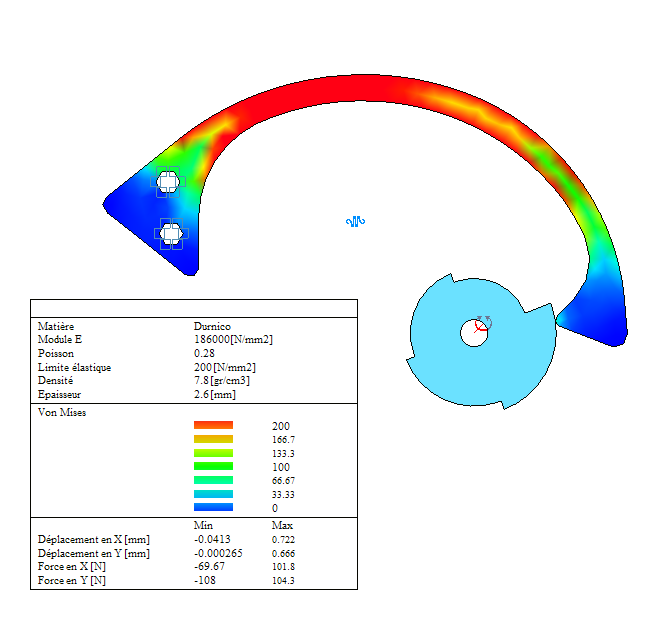Click the lower fixation hole constraint marker
This screenshot has width=668, height=632.
(170, 234)
